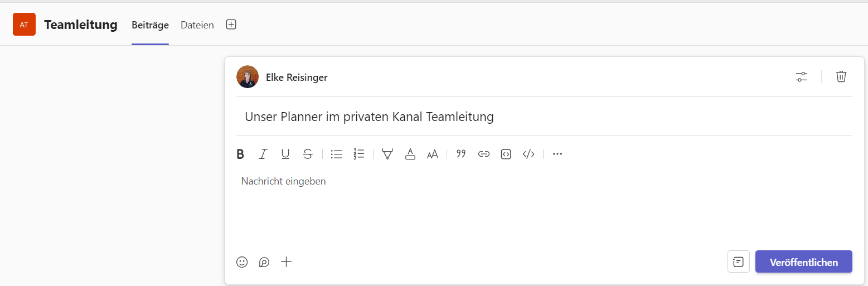Click the Veröffentlichen button

point(804,262)
